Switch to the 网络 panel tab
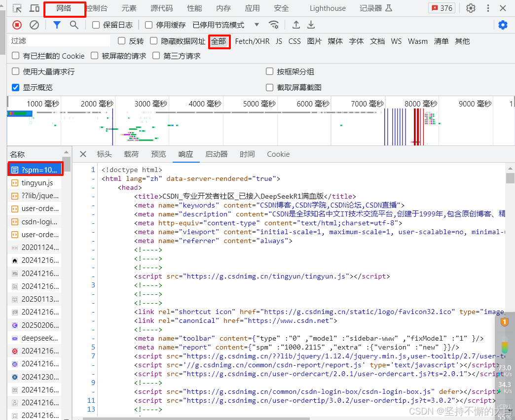This screenshot has height=420, width=515. click(x=64, y=8)
